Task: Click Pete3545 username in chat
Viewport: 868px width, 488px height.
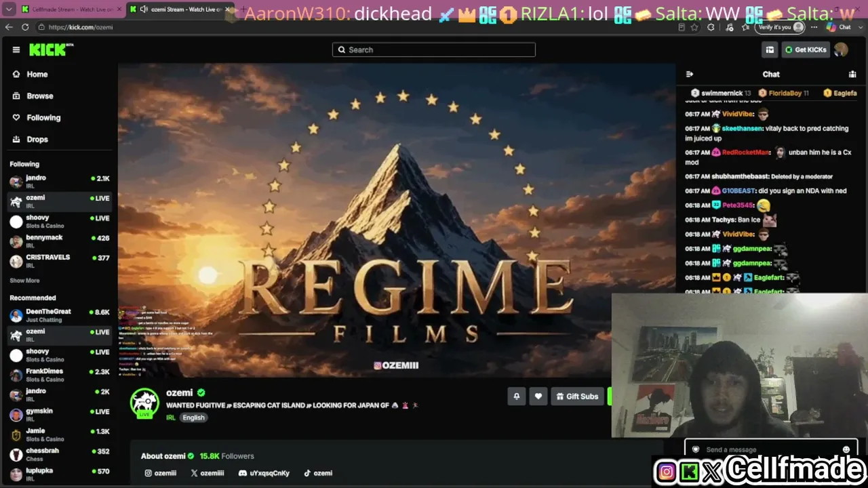Action: point(738,205)
